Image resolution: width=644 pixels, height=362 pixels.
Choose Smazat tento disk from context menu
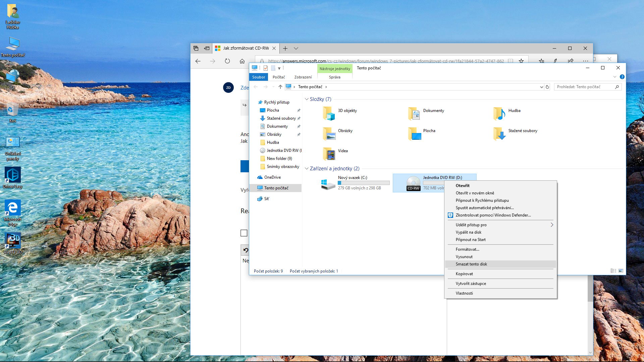point(471,264)
